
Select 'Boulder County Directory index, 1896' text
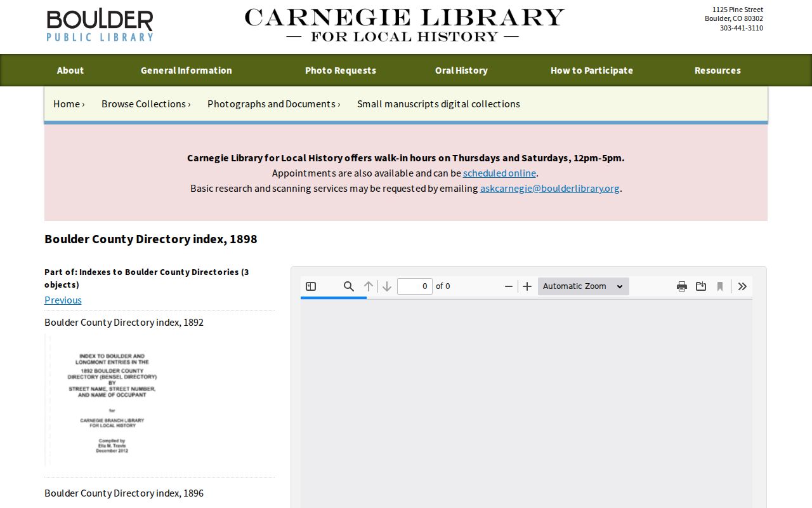(124, 493)
